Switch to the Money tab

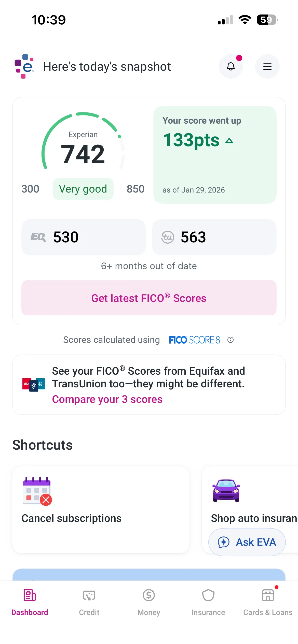point(149,601)
